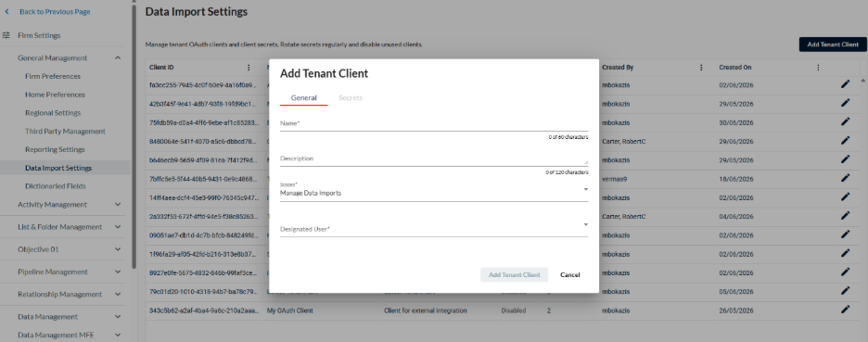Expand Relationship Management section
This screenshot has height=342, width=868.
coord(118,294)
